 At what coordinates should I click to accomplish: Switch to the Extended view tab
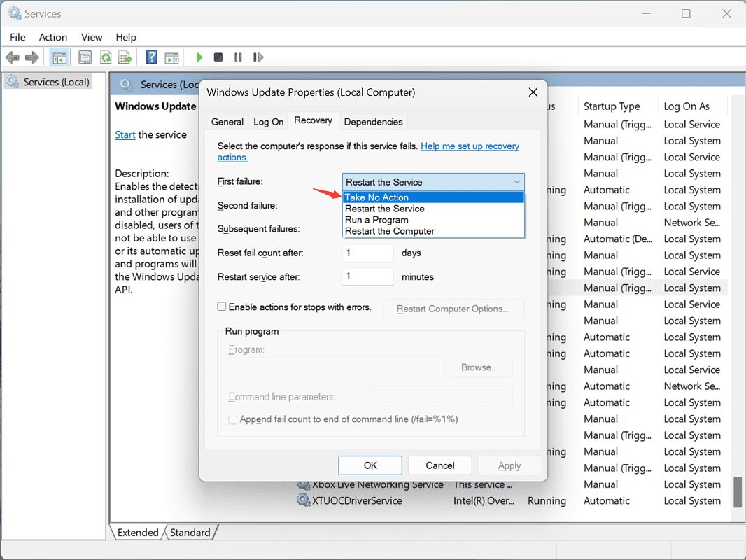click(137, 533)
